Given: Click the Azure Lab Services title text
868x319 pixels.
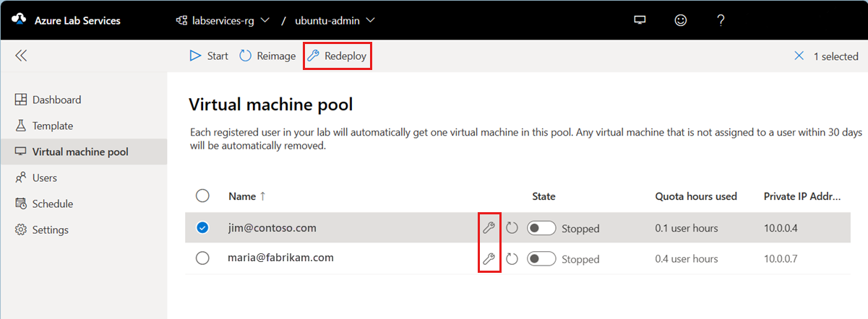Looking at the screenshot, I should tap(77, 20).
